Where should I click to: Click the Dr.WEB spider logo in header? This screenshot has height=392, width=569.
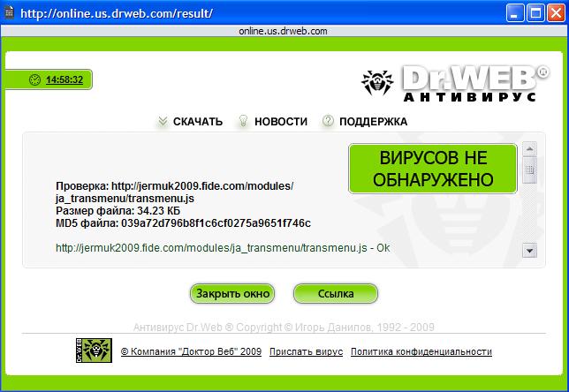[x=380, y=82]
